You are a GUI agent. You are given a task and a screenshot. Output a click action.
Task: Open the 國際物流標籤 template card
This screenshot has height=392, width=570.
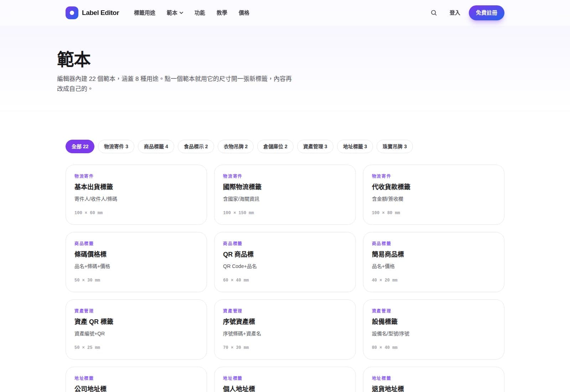(x=285, y=195)
